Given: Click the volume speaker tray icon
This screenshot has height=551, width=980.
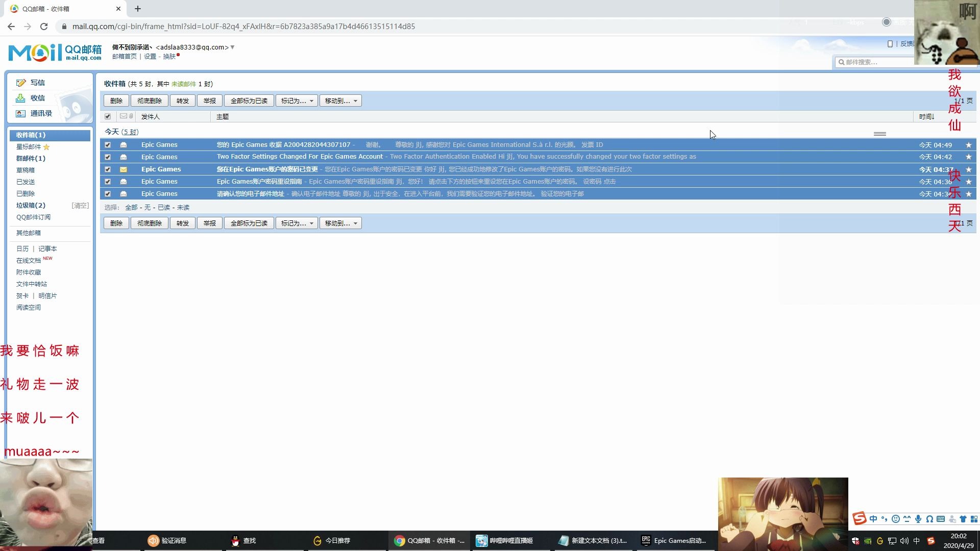Looking at the screenshot, I should click(904, 541).
